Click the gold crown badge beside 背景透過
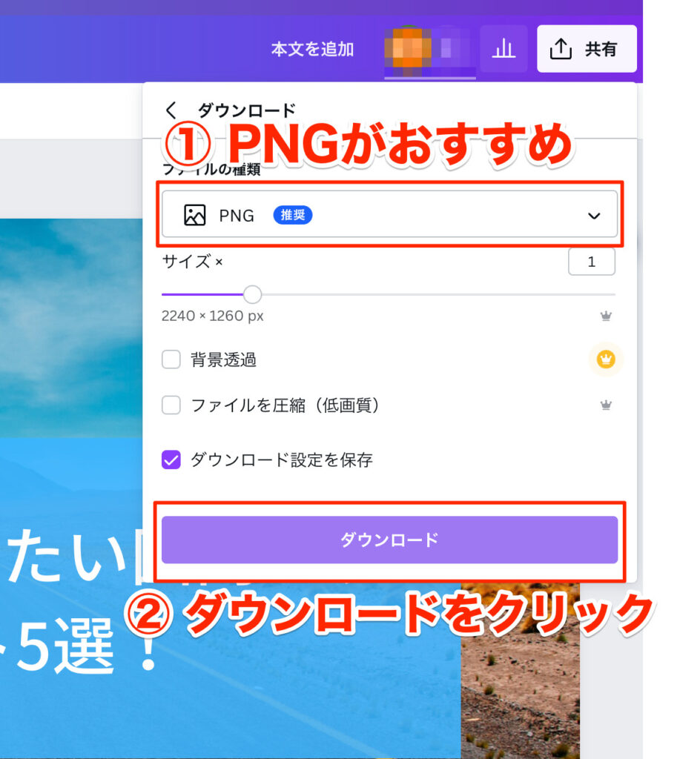 (x=606, y=359)
